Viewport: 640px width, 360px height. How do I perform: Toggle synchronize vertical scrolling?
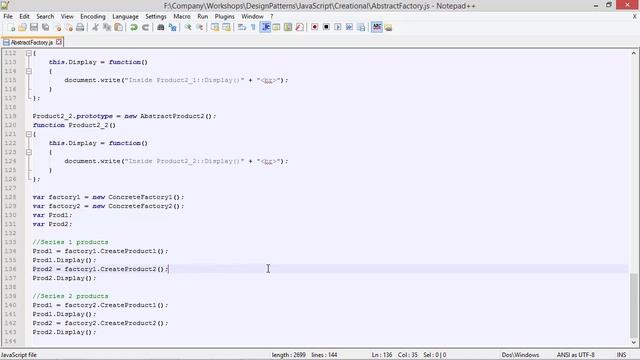[215, 27]
